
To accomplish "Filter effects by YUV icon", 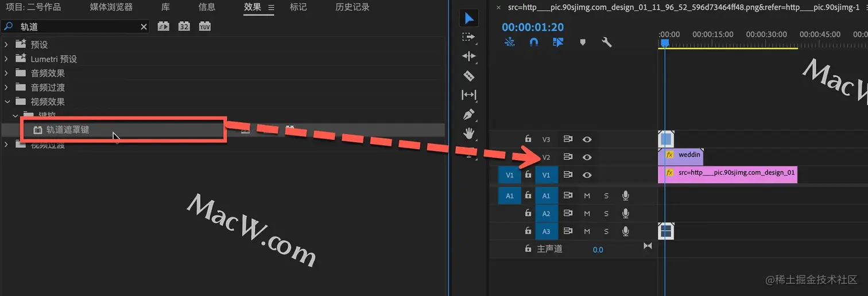I will coord(205,26).
